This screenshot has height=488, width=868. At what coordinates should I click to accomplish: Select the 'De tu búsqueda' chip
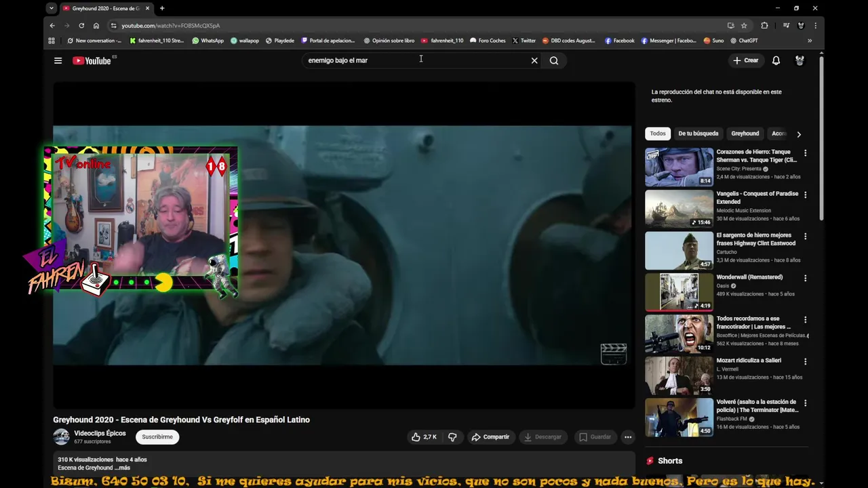pos(698,134)
